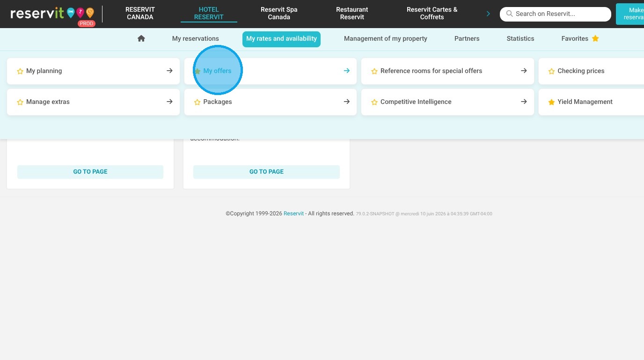This screenshot has width=644, height=360.
Task: Click the Make reservation button
Action: [x=630, y=14]
